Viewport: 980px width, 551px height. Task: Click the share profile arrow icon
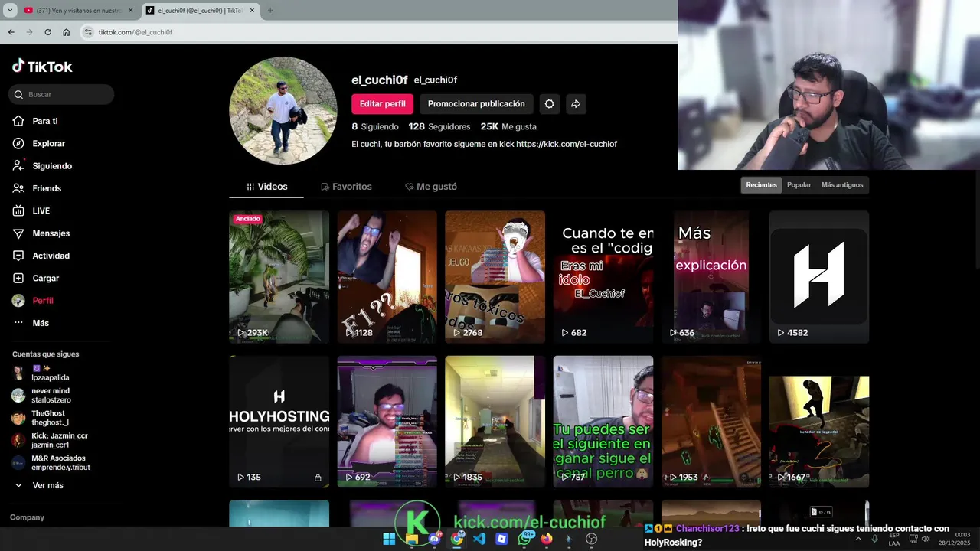[x=576, y=104]
